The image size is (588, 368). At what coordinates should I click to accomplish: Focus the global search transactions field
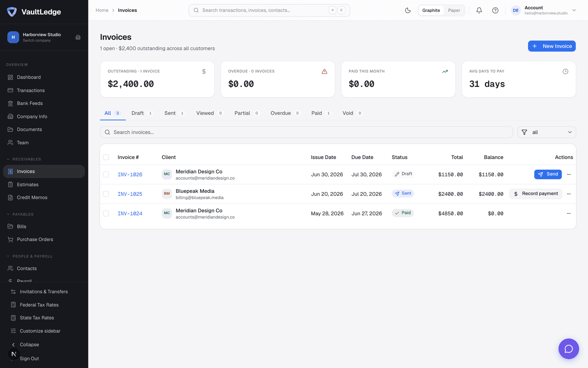[269, 10]
